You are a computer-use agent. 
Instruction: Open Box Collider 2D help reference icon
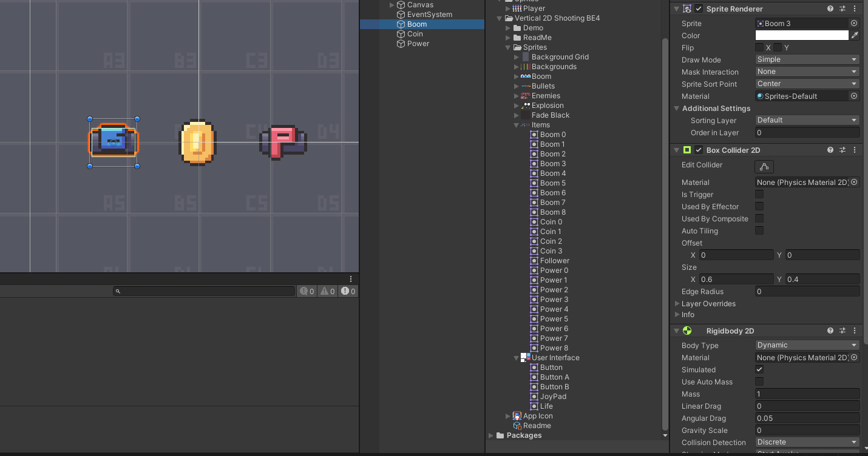click(830, 150)
